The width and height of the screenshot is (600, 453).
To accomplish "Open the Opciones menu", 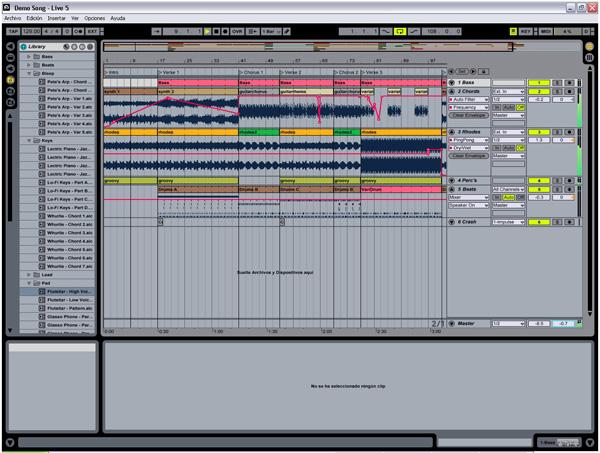I will (x=95, y=18).
